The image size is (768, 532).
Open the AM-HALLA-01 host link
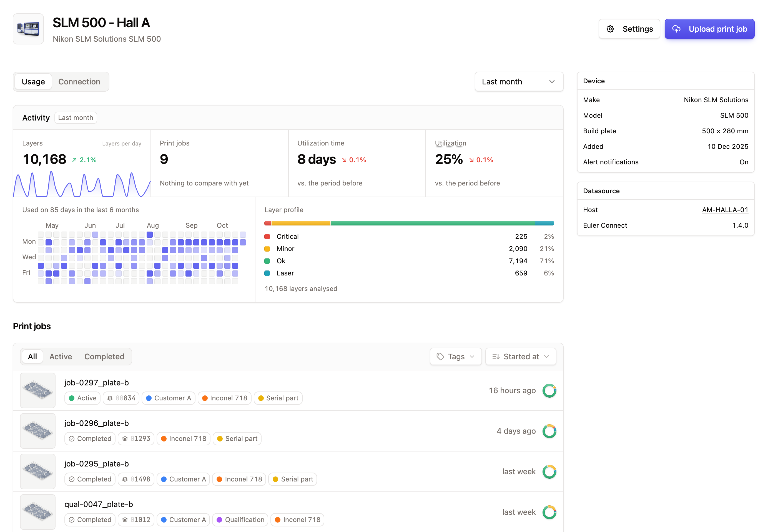(725, 210)
